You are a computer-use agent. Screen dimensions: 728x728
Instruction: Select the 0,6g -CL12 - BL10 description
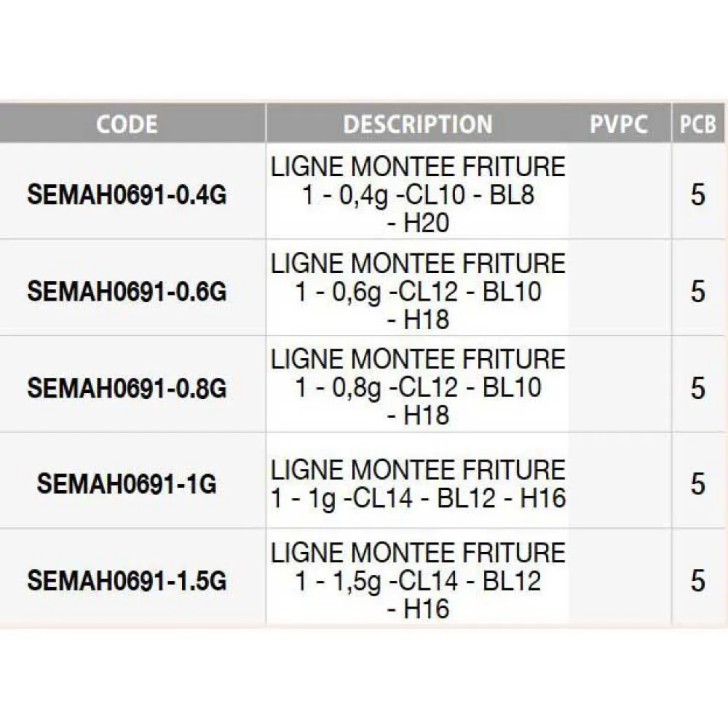click(418, 291)
